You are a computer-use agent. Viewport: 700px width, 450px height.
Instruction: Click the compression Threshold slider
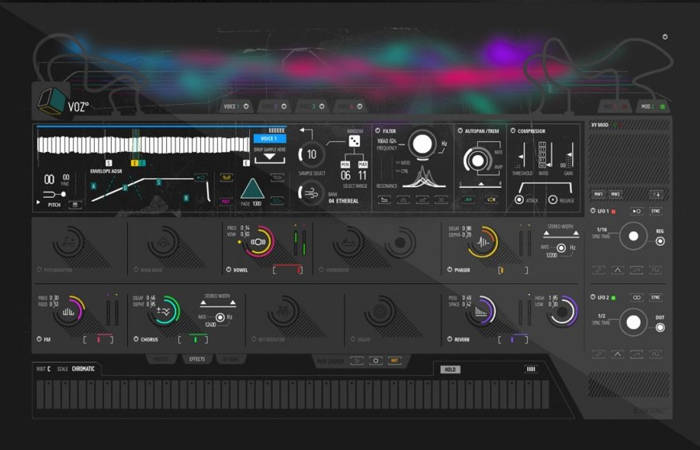coord(523,154)
